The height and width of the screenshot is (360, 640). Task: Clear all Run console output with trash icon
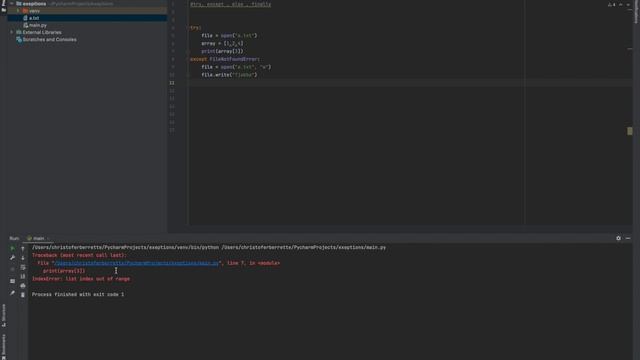[23, 295]
